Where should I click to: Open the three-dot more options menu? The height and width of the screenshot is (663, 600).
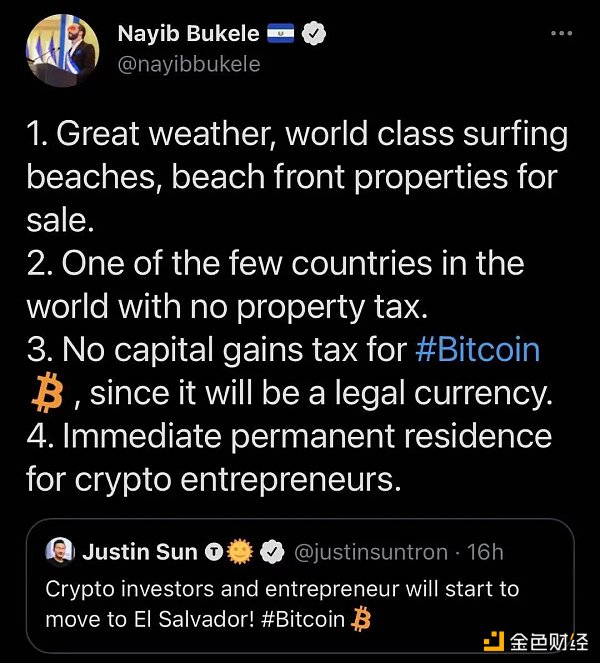pyautogui.click(x=563, y=33)
